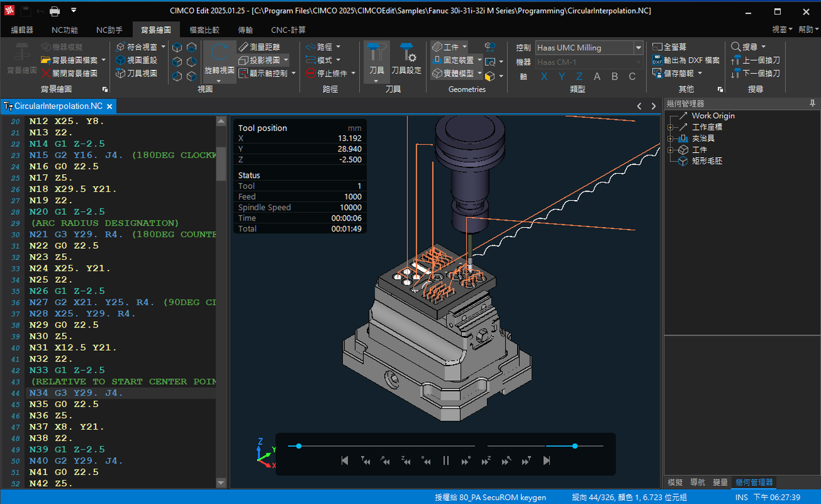Open the 檔案比較 ribbon tab

(204, 29)
